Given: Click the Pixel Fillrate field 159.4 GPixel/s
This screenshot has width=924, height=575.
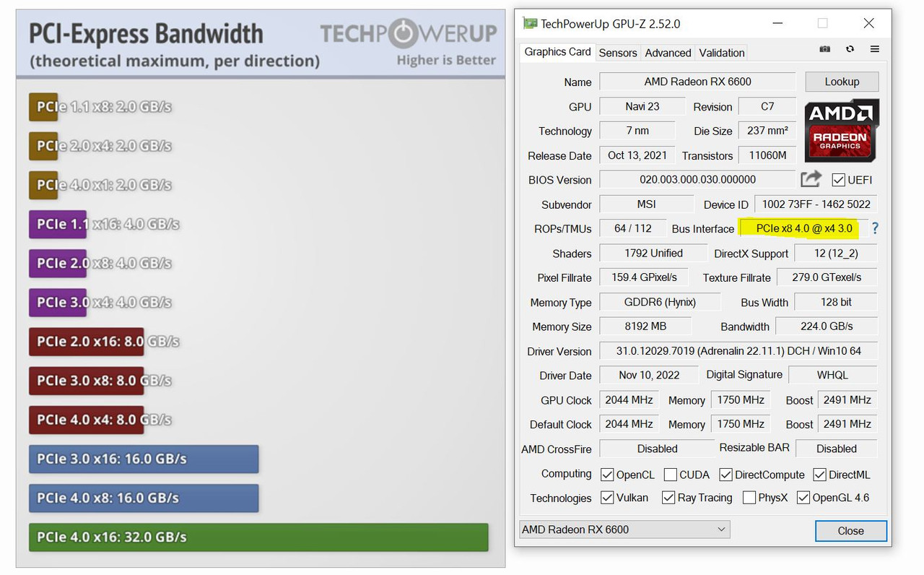Looking at the screenshot, I should pyautogui.click(x=644, y=277).
